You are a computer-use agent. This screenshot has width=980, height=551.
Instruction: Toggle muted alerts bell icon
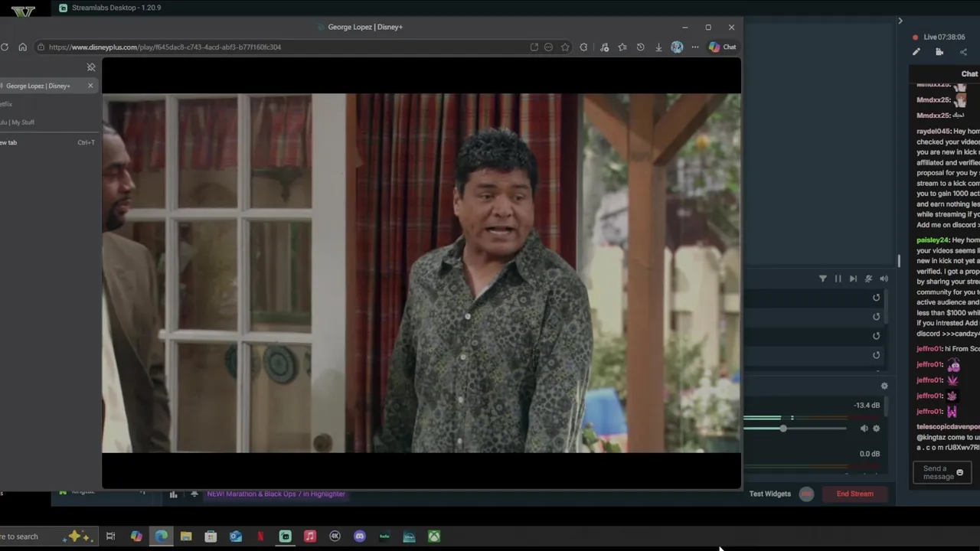868,279
